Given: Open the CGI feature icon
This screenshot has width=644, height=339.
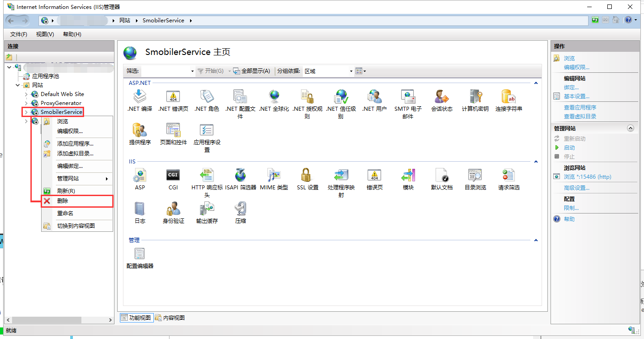Looking at the screenshot, I should 173,179.
